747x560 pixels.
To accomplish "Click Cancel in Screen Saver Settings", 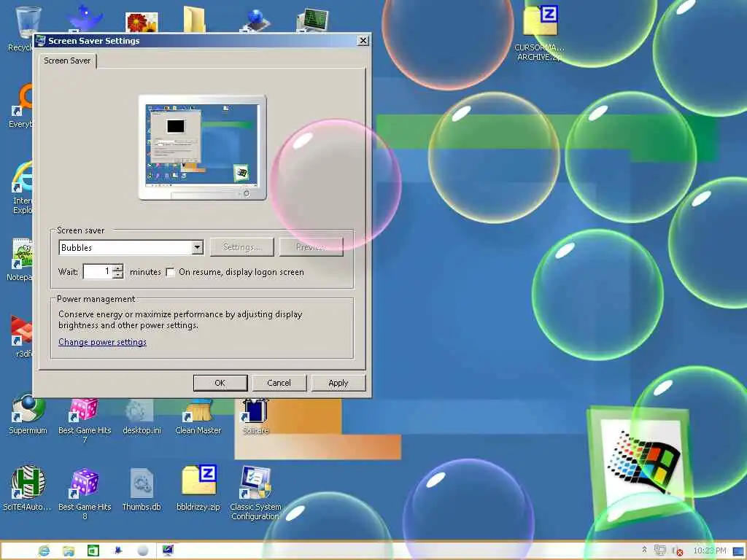I will pos(279,383).
